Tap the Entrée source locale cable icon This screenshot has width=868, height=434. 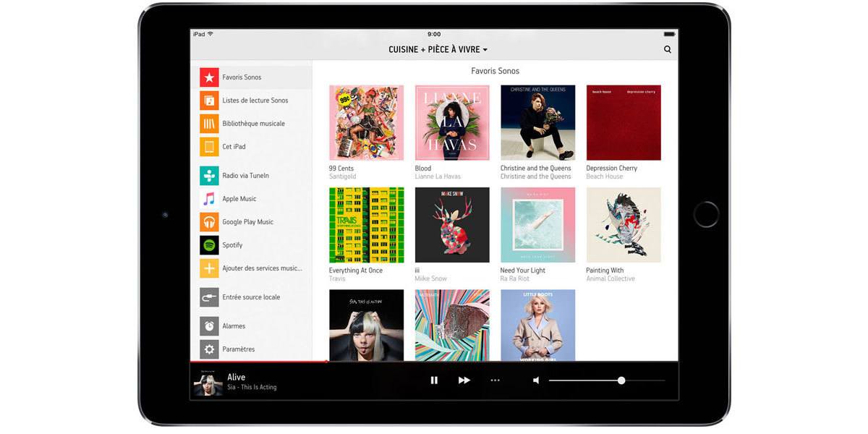click(209, 297)
